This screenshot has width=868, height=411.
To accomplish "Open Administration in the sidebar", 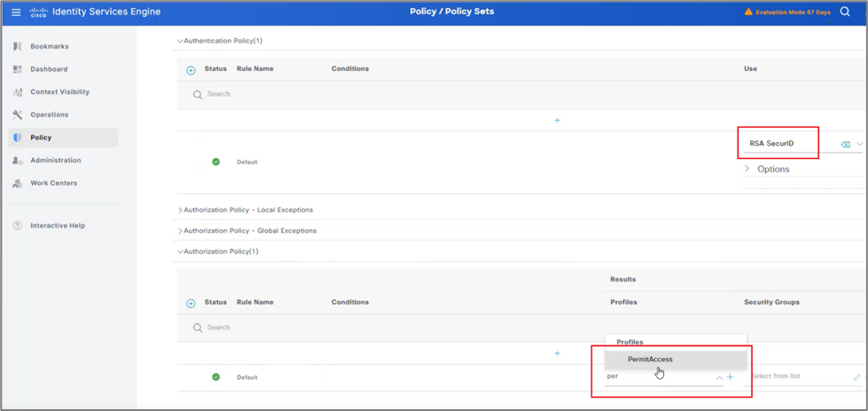I will coord(55,161).
